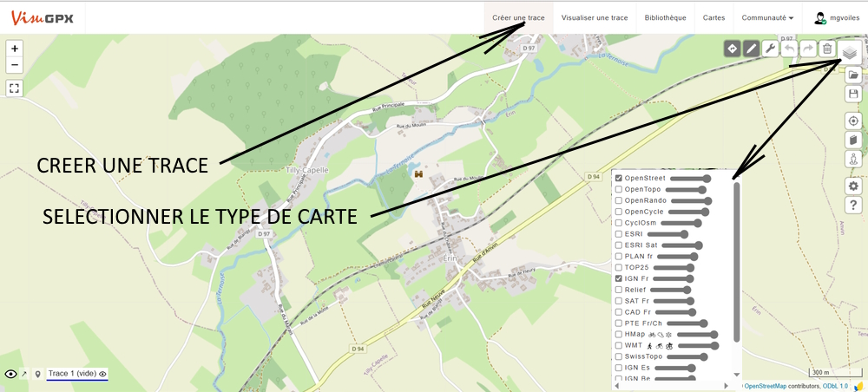Toggle the ESRI Sat layer checkbox
The width and height of the screenshot is (868, 392).
point(619,245)
